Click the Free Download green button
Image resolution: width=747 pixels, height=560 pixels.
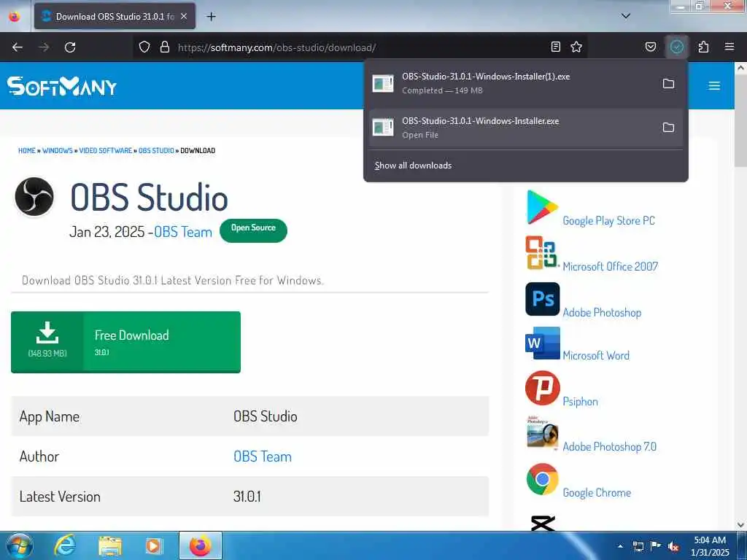coord(125,342)
